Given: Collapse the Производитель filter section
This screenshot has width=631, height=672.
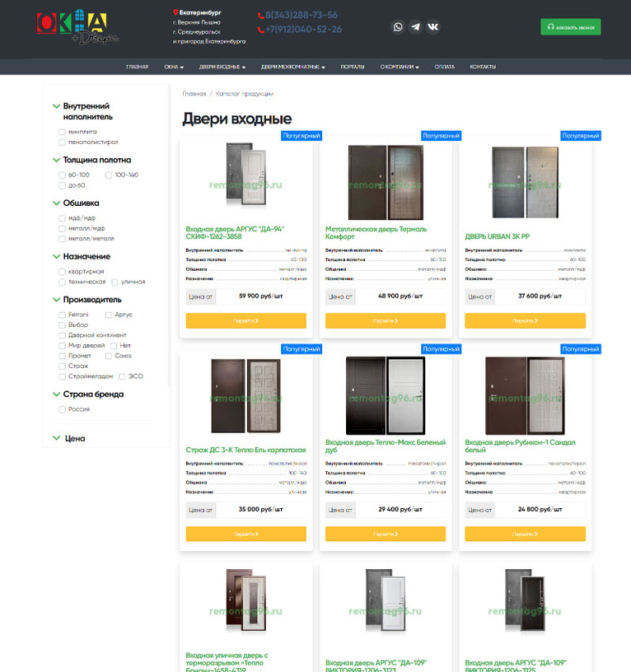Looking at the screenshot, I should point(56,300).
